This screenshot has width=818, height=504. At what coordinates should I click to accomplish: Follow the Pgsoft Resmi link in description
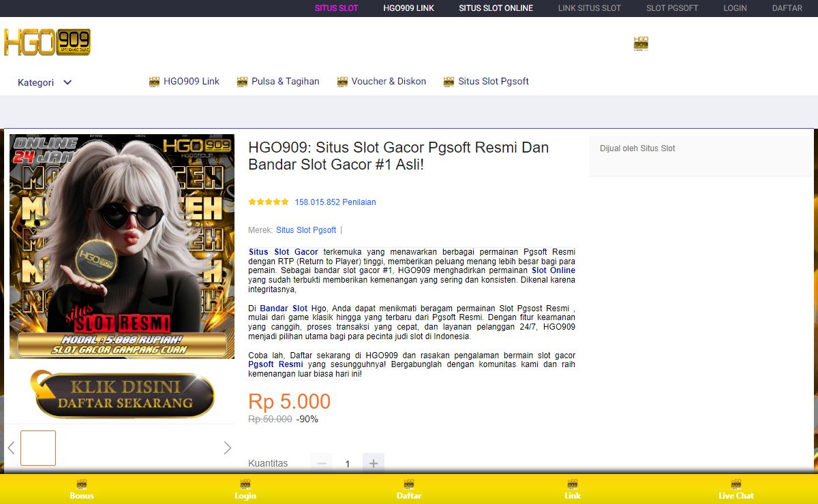click(275, 364)
